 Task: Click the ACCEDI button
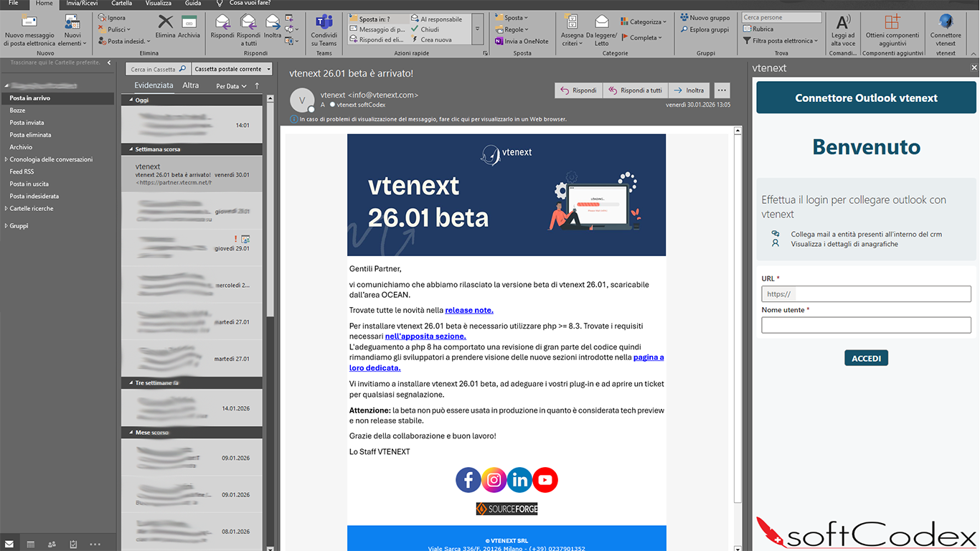866,358
